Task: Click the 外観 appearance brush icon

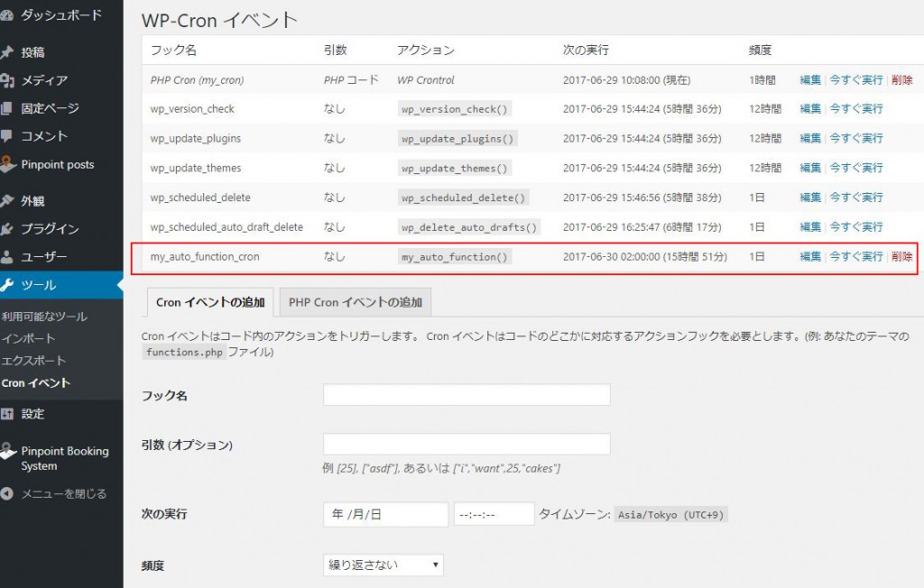Action: tap(6, 201)
